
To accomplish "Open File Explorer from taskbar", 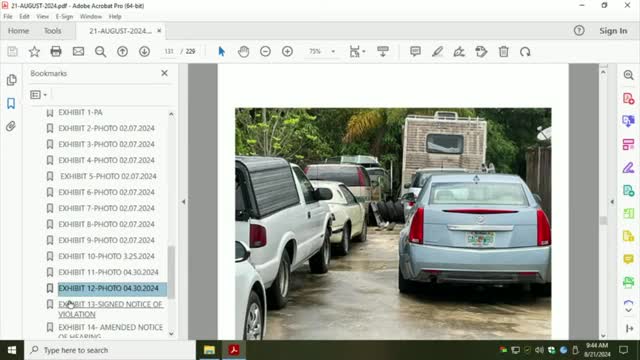I will tap(209, 350).
